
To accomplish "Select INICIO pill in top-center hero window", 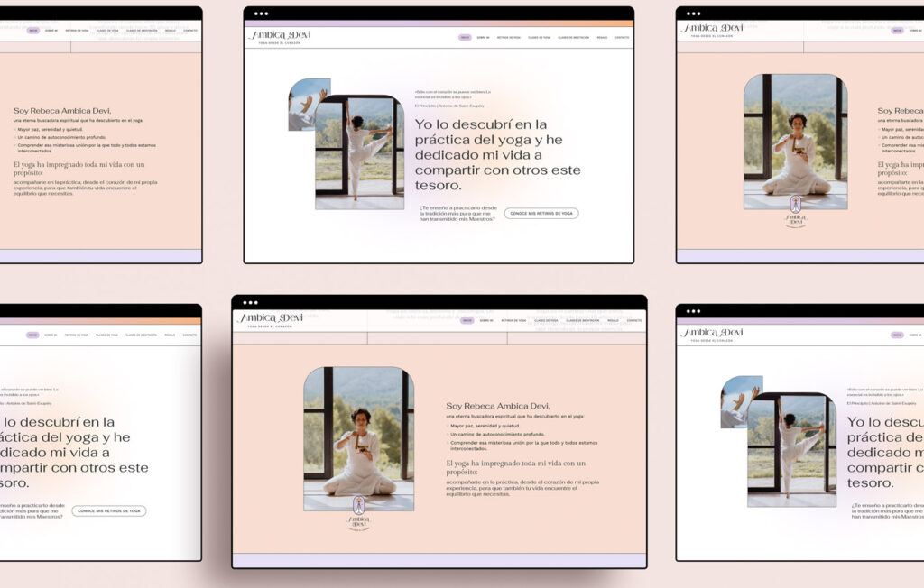I will (x=465, y=37).
